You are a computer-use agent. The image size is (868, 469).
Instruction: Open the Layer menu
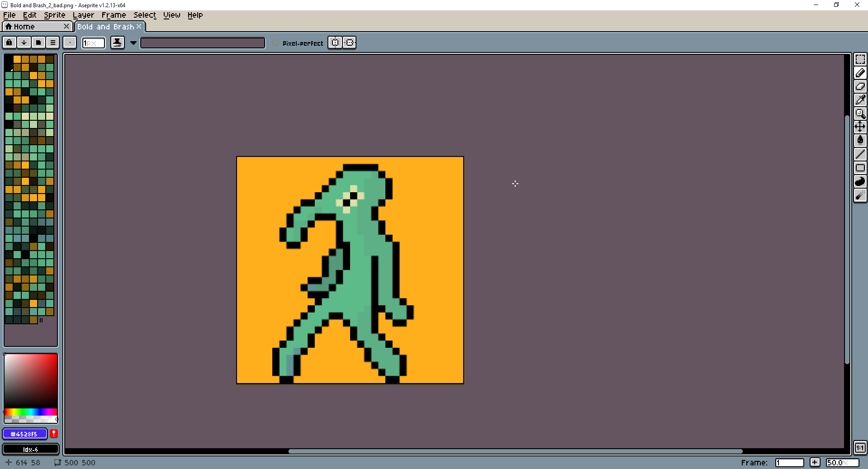(83, 15)
